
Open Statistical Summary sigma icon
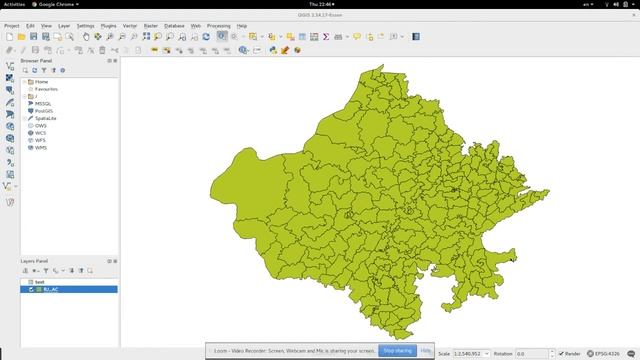coord(326,37)
